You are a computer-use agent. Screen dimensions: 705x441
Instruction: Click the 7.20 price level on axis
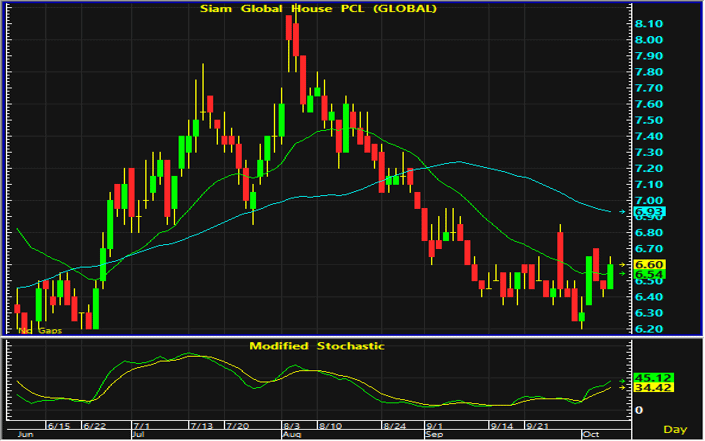649,168
